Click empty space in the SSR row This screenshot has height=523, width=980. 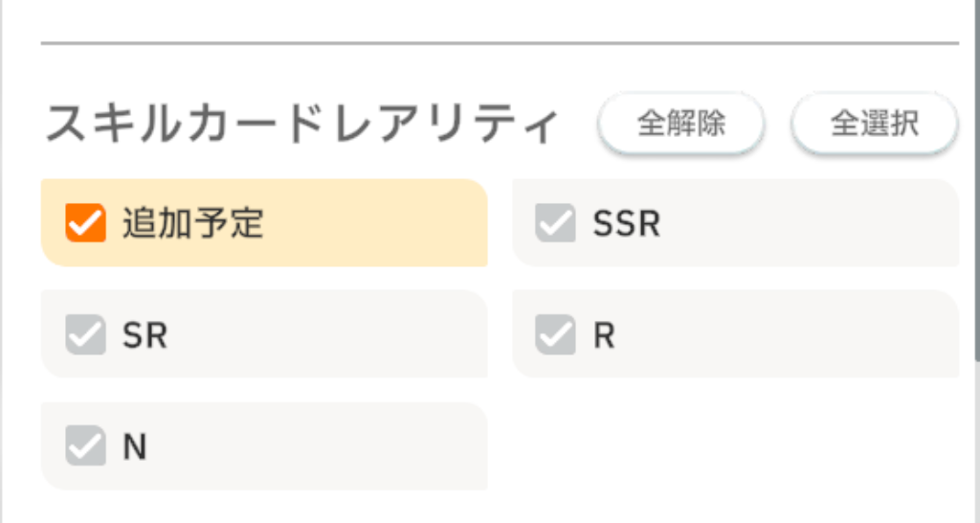pyautogui.click(x=813, y=223)
